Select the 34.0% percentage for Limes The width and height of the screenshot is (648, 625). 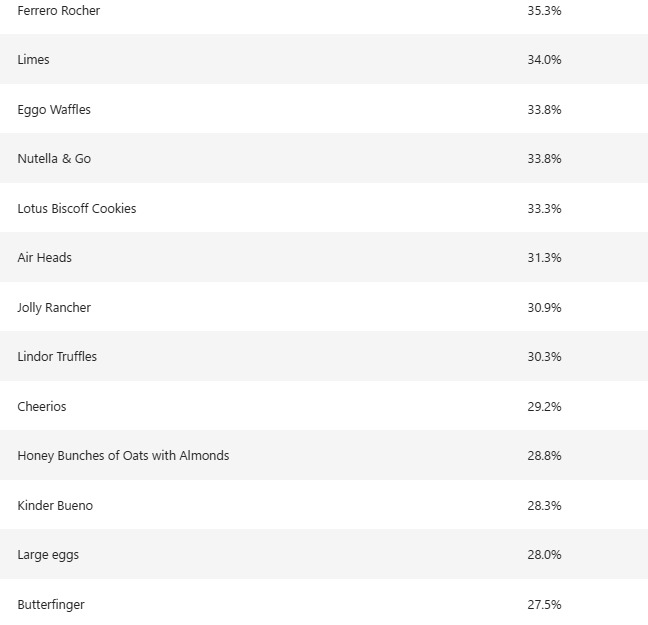click(x=544, y=60)
